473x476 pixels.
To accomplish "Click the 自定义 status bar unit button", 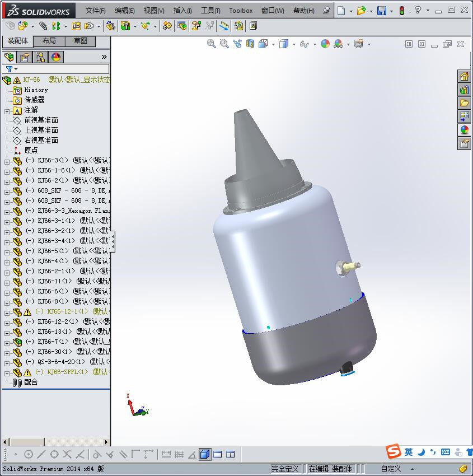I will click(391, 469).
